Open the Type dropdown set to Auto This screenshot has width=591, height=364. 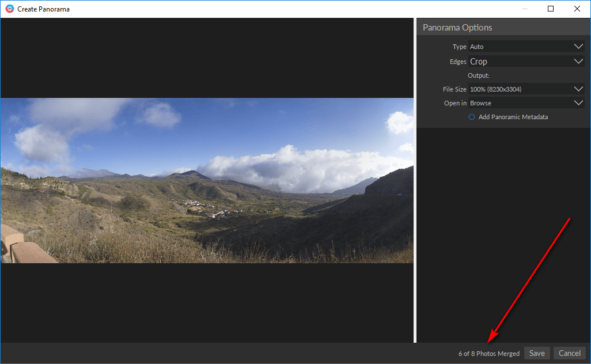click(526, 46)
